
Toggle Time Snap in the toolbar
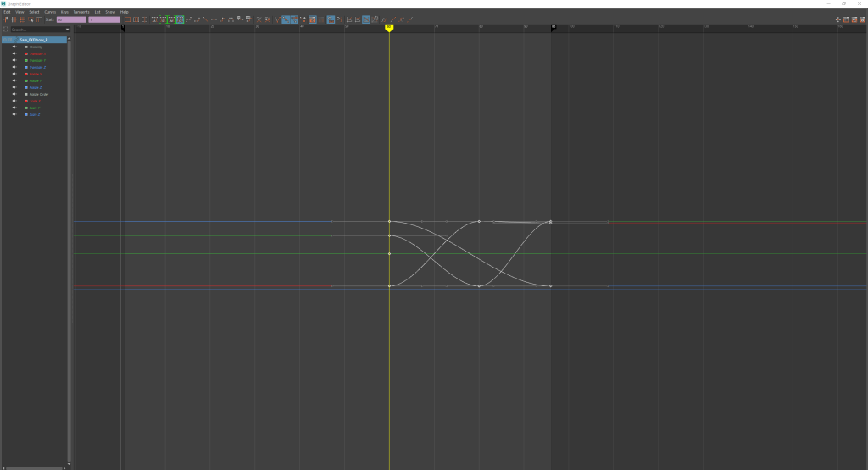[x=331, y=19]
